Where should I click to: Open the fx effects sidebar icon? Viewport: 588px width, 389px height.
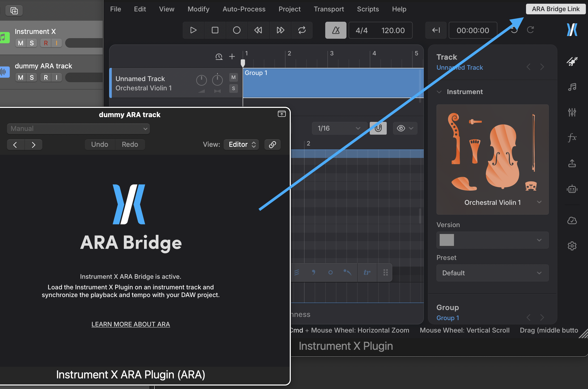[x=572, y=138]
